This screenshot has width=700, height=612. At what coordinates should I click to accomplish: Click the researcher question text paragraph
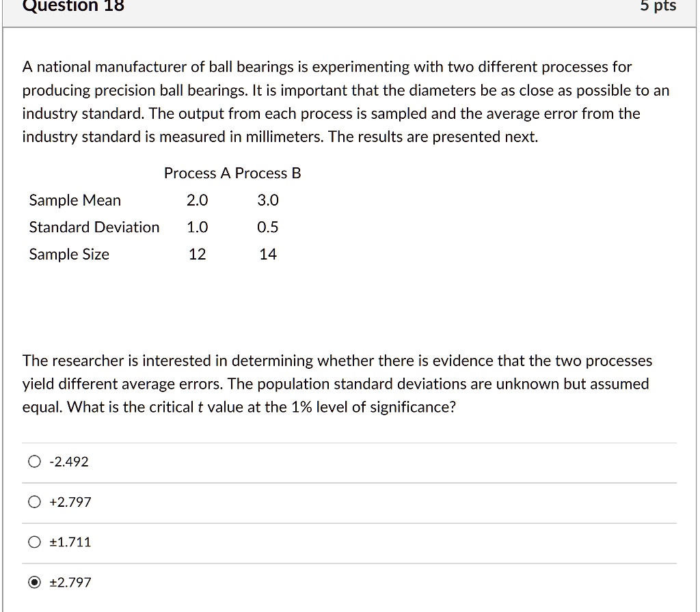point(337,384)
